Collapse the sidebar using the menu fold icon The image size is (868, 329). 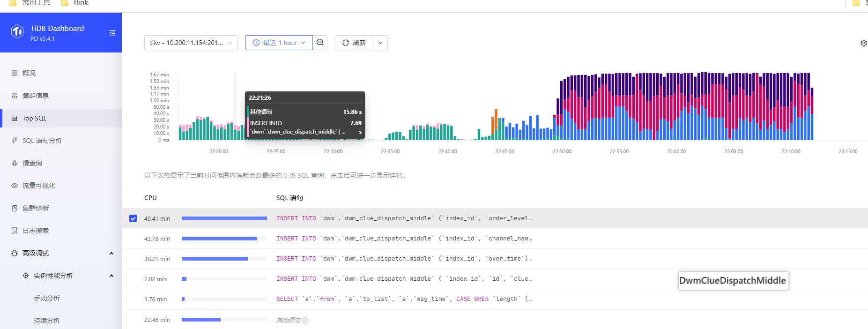tap(112, 33)
